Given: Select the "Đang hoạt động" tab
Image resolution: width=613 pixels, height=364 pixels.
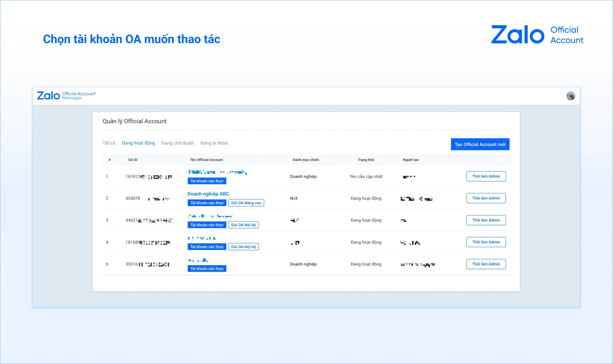Looking at the screenshot, I should pos(138,143).
